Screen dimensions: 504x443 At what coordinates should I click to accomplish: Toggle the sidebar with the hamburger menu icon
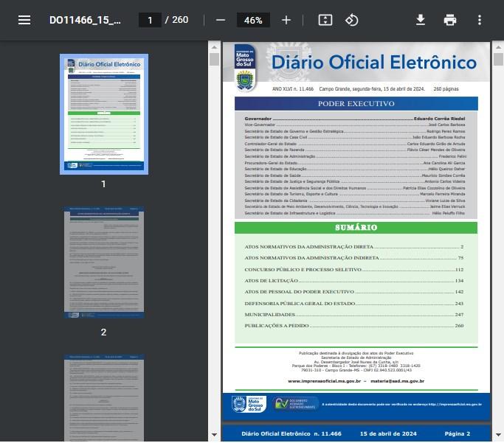coord(24,20)
